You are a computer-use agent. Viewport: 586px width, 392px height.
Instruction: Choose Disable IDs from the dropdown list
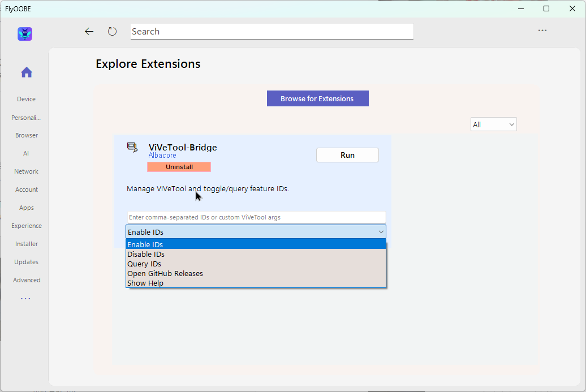256,254
